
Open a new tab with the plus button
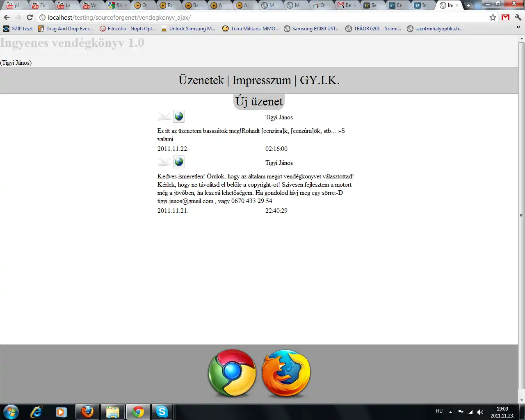tap(469, 5)
